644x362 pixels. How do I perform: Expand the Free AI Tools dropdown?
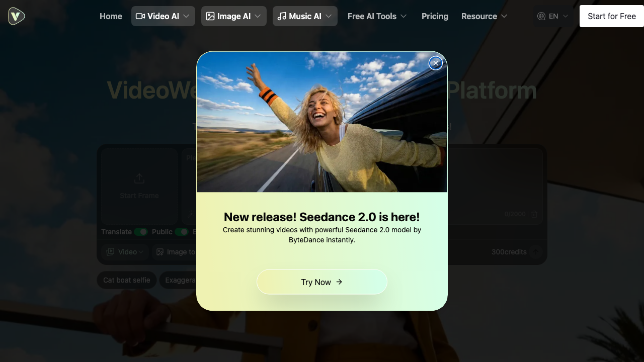click(x=377, y=16)
